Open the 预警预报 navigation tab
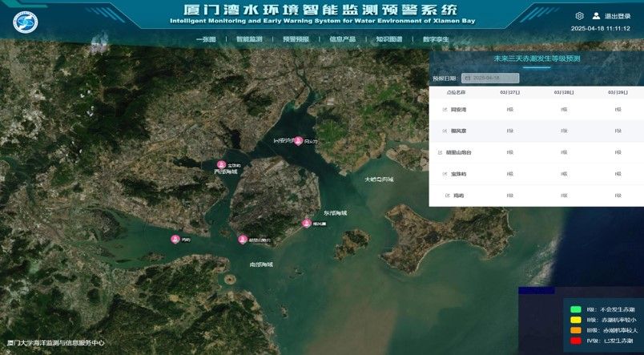Image resolution: width=644 pixels, height=355 pixels. [296, 38]
